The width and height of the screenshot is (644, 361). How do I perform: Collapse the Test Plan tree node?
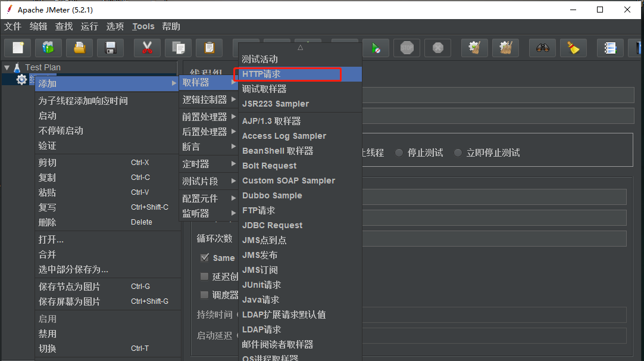7,67
